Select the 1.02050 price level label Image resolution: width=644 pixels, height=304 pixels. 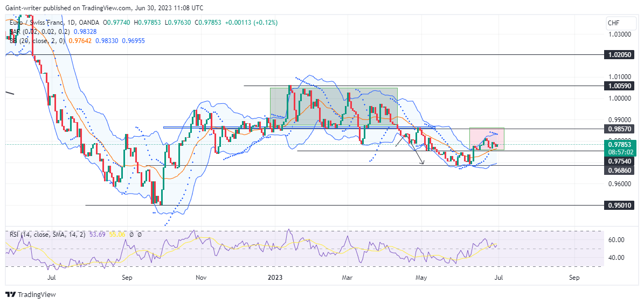pos(619,54)
